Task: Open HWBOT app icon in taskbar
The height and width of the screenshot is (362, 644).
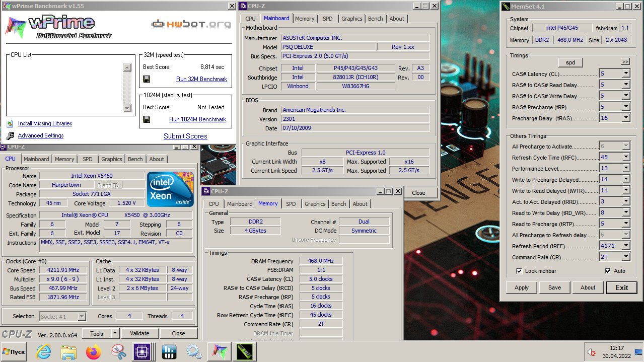Action: pos(169,351)
